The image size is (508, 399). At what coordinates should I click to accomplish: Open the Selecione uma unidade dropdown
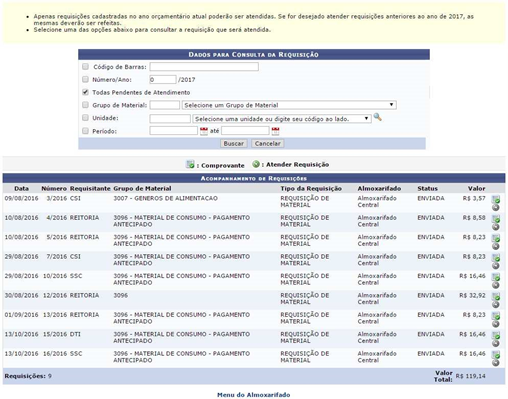[282, 118]
